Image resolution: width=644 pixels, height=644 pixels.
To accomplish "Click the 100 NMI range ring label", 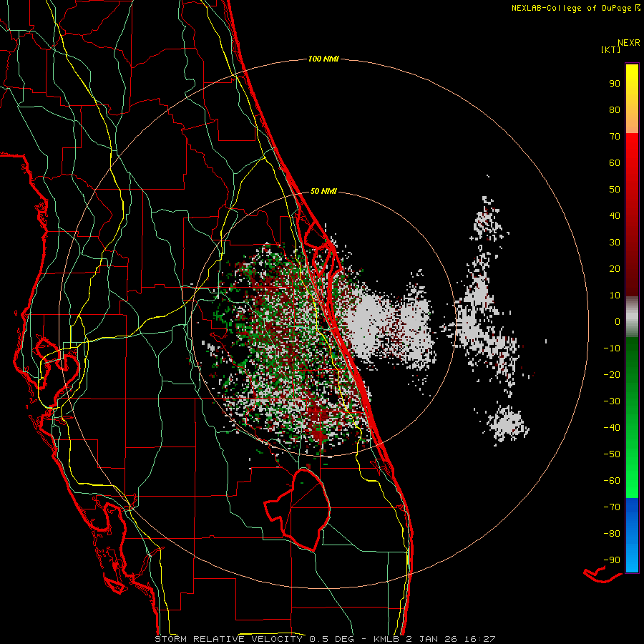I will coord(323,59).
